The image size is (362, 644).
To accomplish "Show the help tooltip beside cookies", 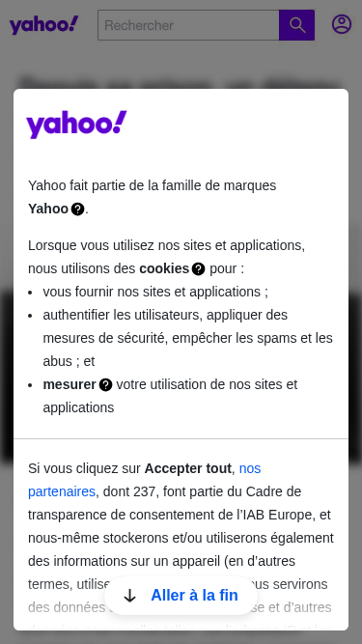I will tap(198, 269).
